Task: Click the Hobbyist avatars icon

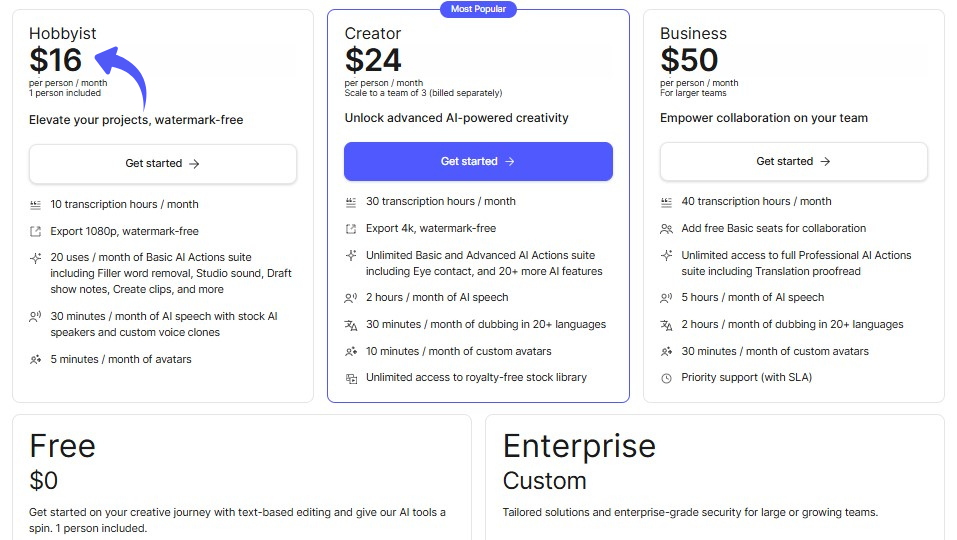Action: pyautogui.click(x=36, y=359)
